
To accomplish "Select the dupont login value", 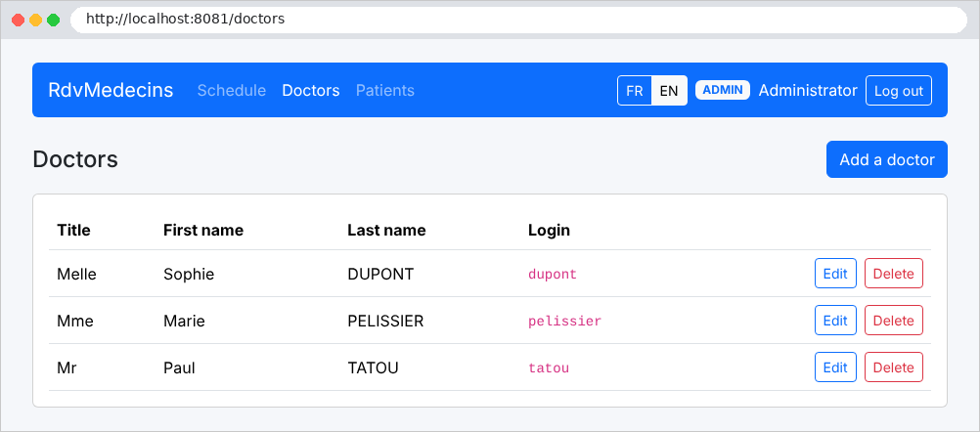I will pos(553,274).
